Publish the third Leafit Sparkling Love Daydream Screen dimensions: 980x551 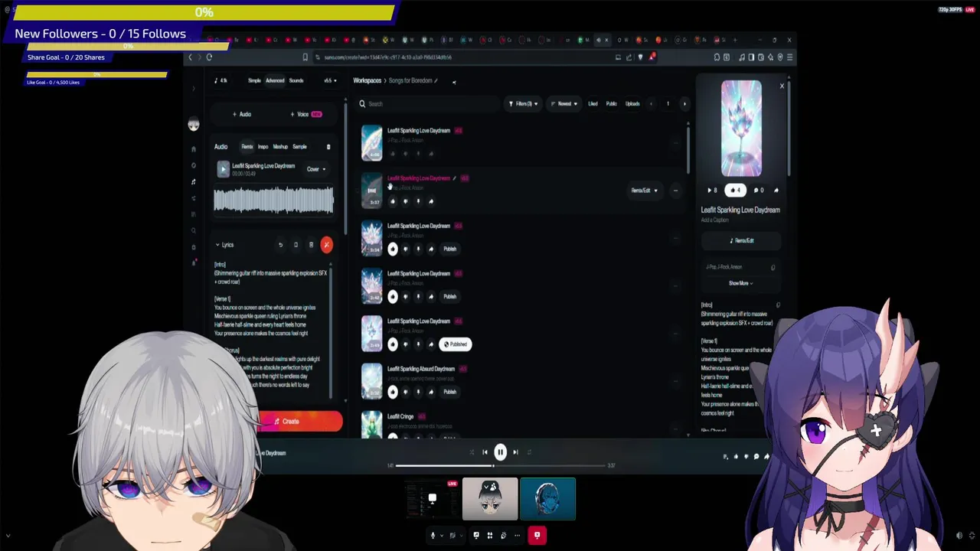point(450,249)
